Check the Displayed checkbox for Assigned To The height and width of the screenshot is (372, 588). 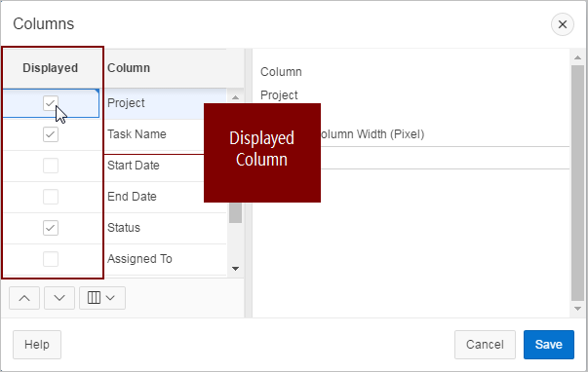(51, 259)
